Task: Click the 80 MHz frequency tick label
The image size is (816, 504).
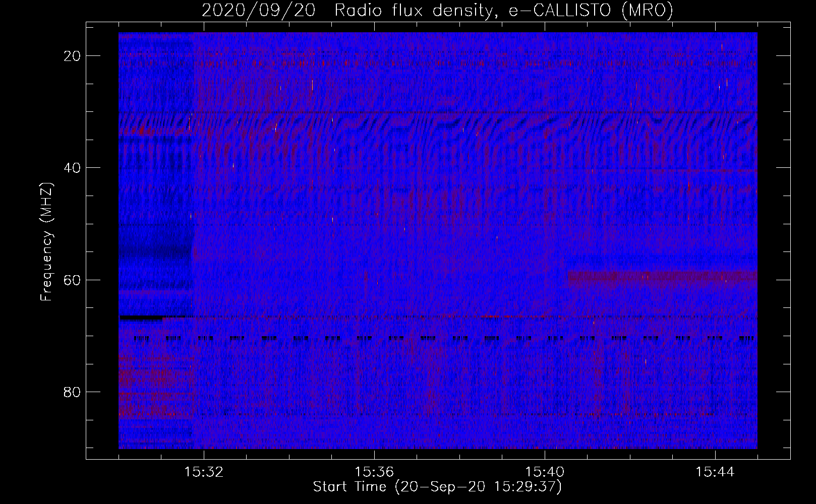Action: (73, 392)
